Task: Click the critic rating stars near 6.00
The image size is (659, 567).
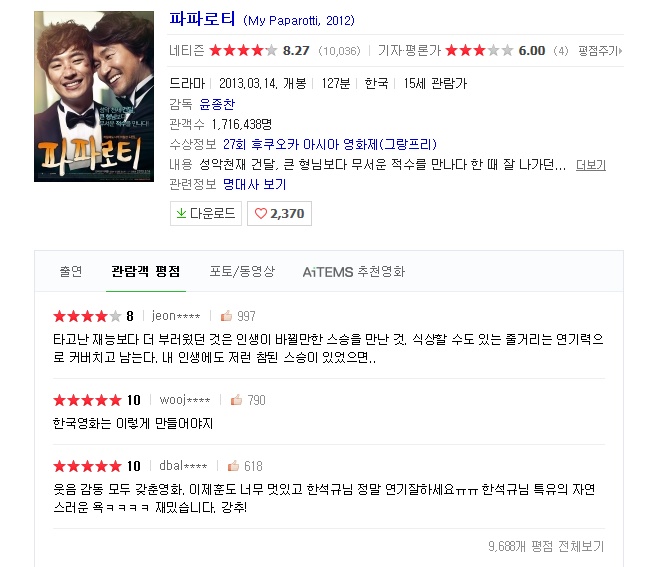Action: (480, 50)
